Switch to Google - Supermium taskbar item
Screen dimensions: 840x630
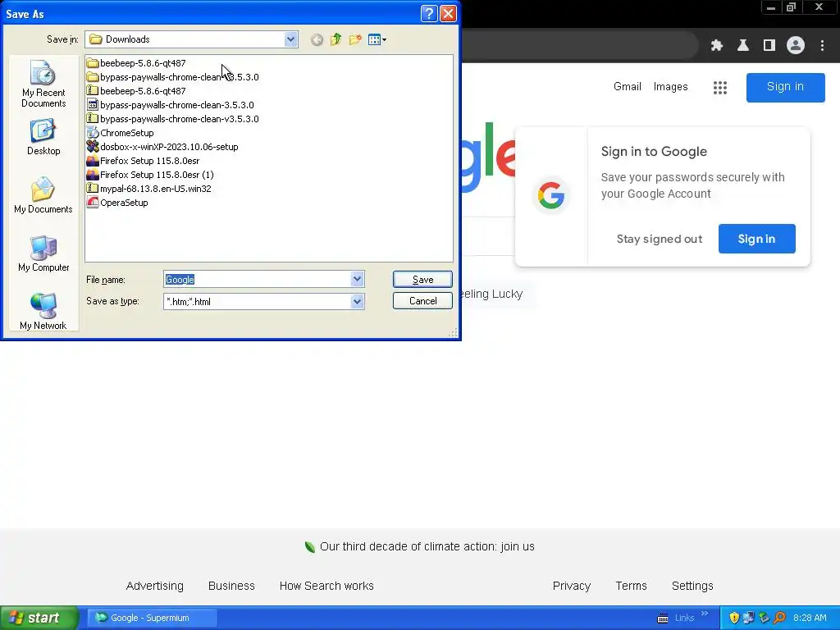tap(152, 618)
